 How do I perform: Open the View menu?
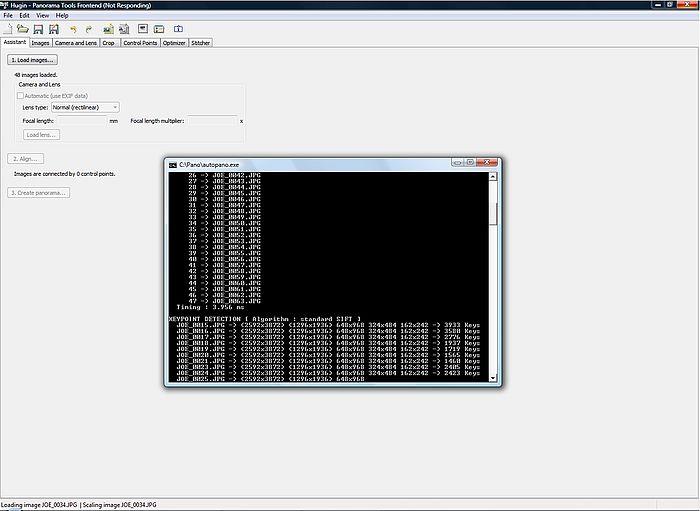tap(41, 16)
